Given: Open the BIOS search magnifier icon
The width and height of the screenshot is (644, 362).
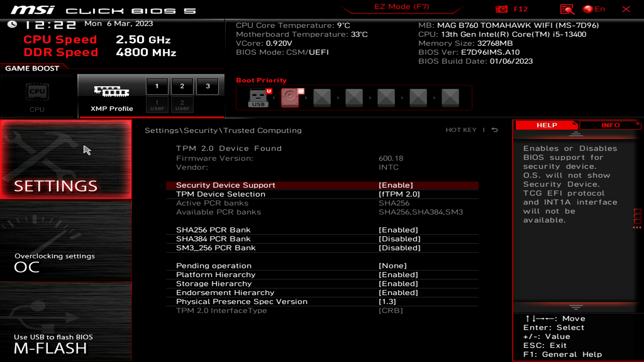Looking at the screenshot, I should 567,9.
